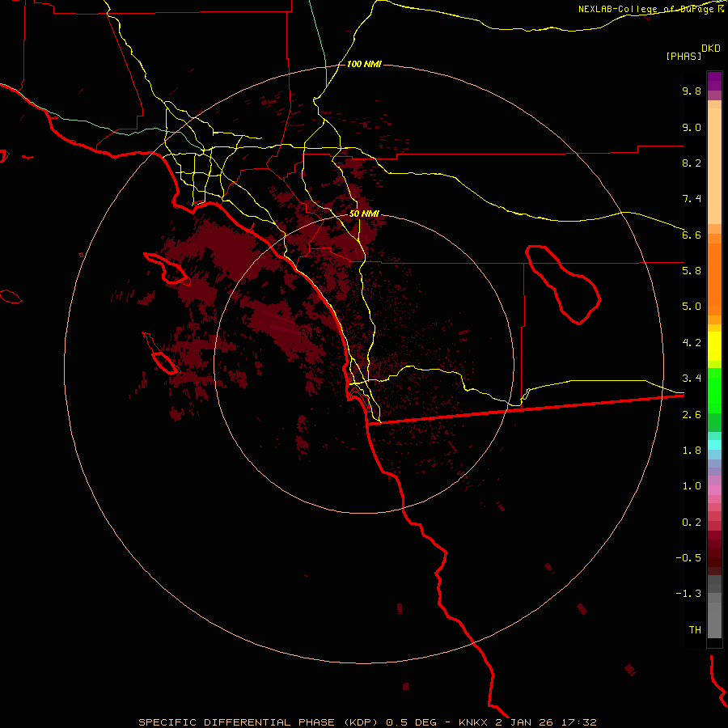This screenshot has height=728, width=728.
Task: Select the 4.2 scale value
Action: click(x=692, y=343)
